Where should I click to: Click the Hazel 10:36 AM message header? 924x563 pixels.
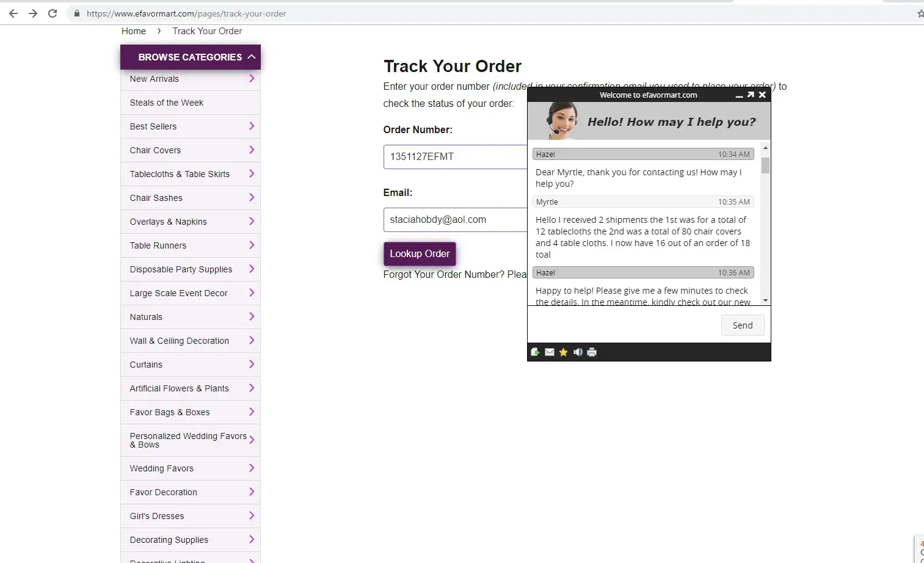[643, 273]
